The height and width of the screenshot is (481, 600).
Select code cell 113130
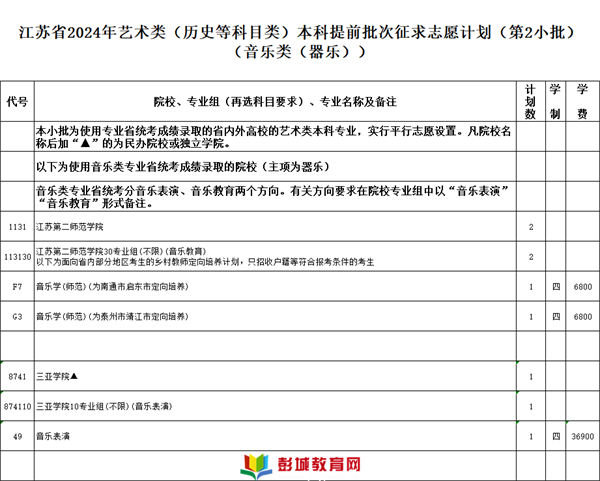tap(17, 257)
